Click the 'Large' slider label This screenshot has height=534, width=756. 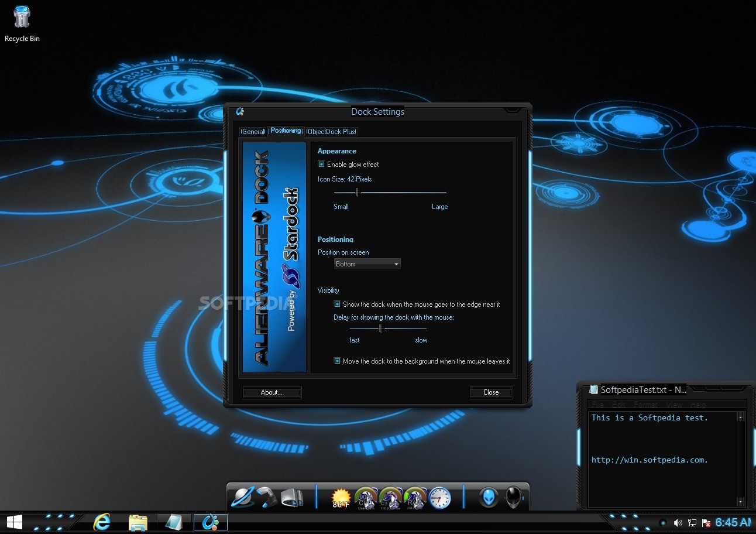pos(439,207)
